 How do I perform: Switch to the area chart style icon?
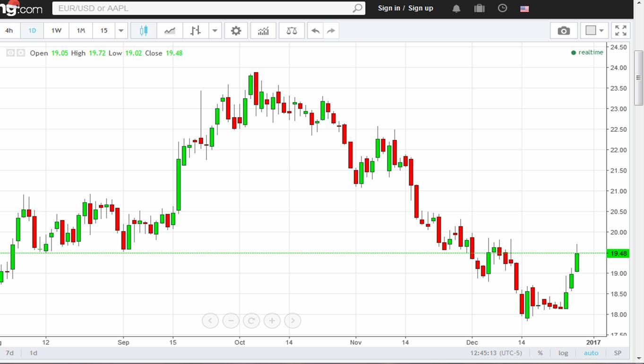point(170,31)
